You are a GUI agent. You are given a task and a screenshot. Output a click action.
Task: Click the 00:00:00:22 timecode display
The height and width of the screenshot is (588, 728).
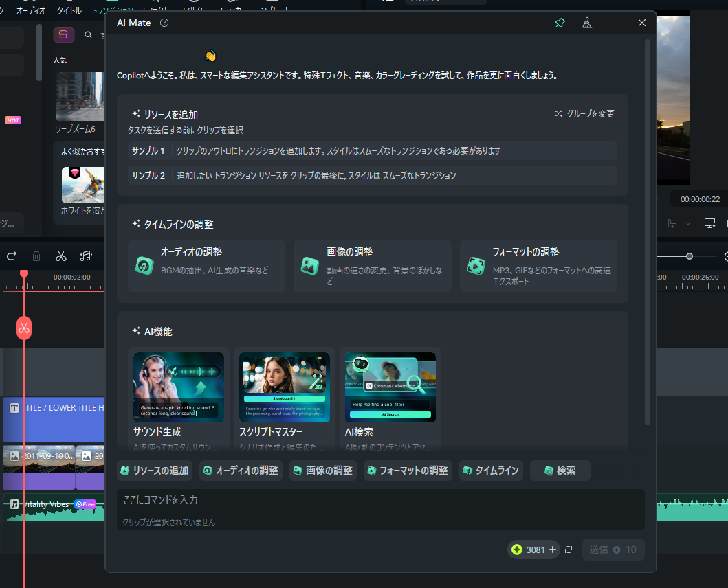coord(700,199)
